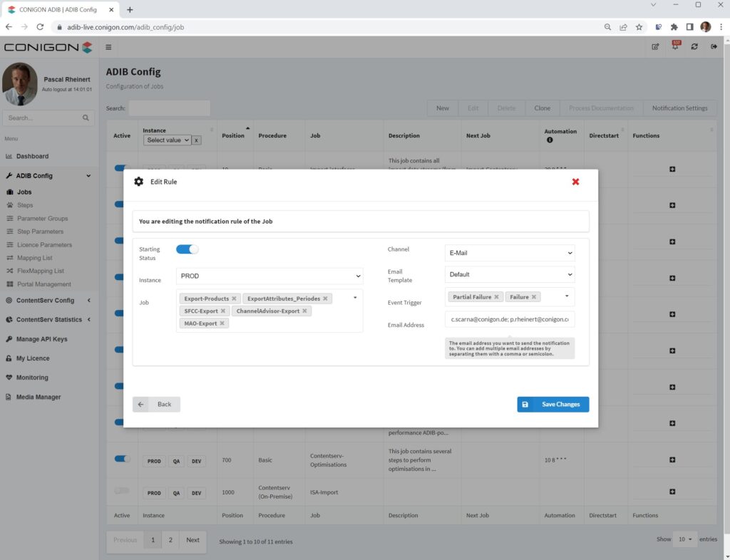
Task: Open the hamburger menu beside CONIGON logo
Action: 108,46
